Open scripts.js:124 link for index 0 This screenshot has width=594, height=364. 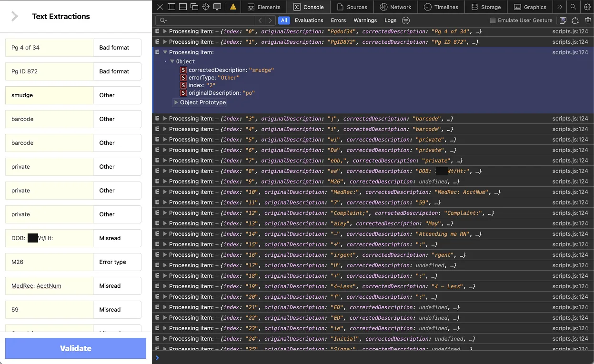pos(570,31)
